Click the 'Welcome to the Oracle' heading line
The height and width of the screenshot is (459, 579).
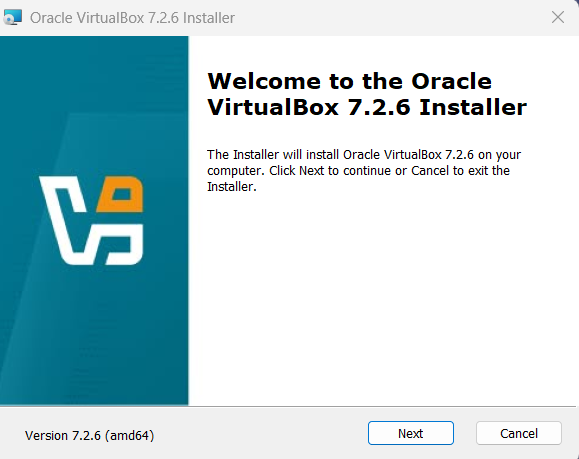click(349, 81)
